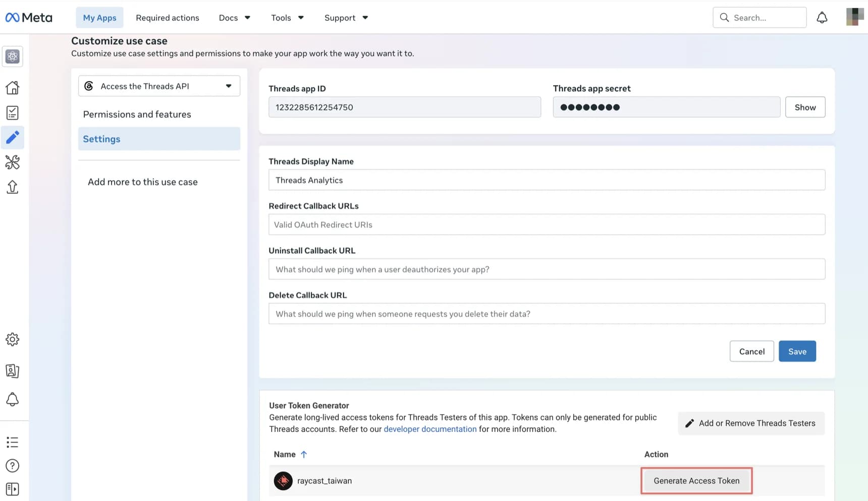This screenshot has width=868, height=501.
Task: Open the App roles badge icon
Action: click(x=13, y=371)
